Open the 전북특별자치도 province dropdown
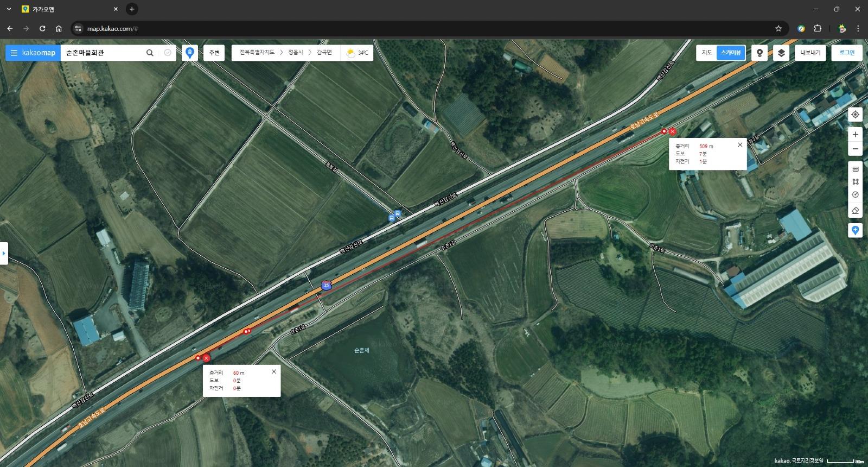This screenshot has width=868, height=467. (x=257, y=53)
